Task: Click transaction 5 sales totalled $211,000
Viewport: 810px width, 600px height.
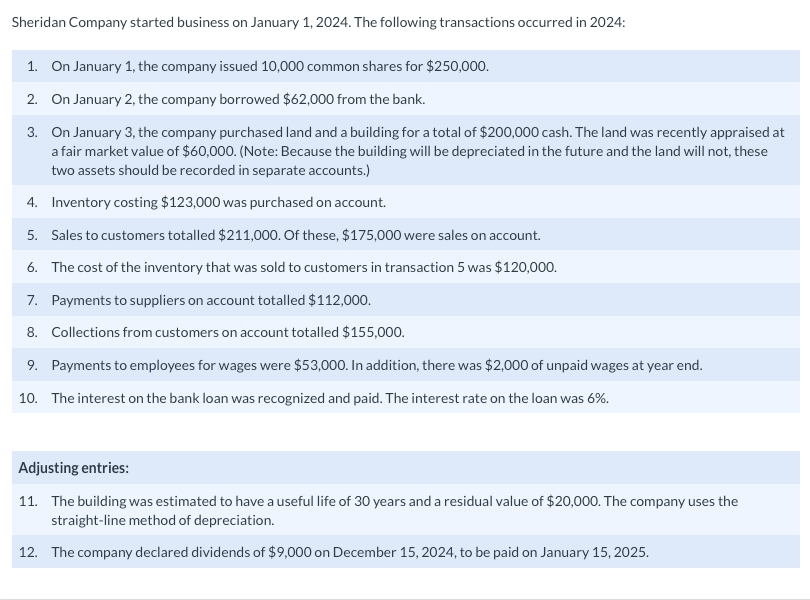Action: click(406, 235)
